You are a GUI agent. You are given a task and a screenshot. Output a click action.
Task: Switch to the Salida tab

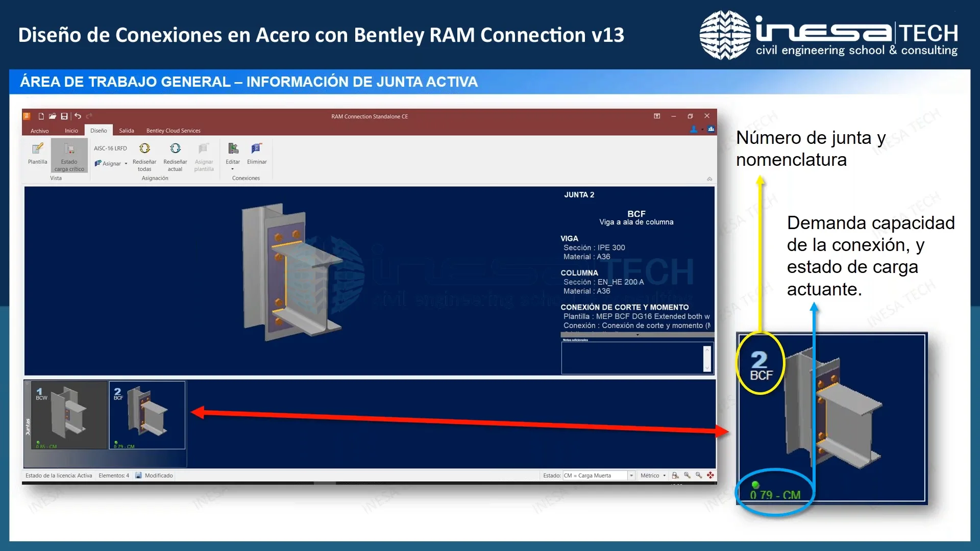click(127, 131)
